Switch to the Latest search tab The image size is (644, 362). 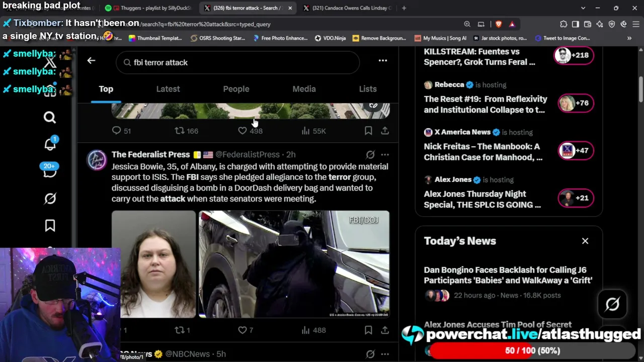pos(168,89)
